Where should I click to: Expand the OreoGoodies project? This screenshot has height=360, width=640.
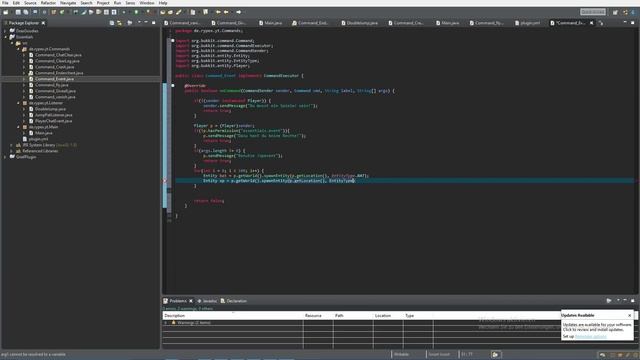point(5,31)
